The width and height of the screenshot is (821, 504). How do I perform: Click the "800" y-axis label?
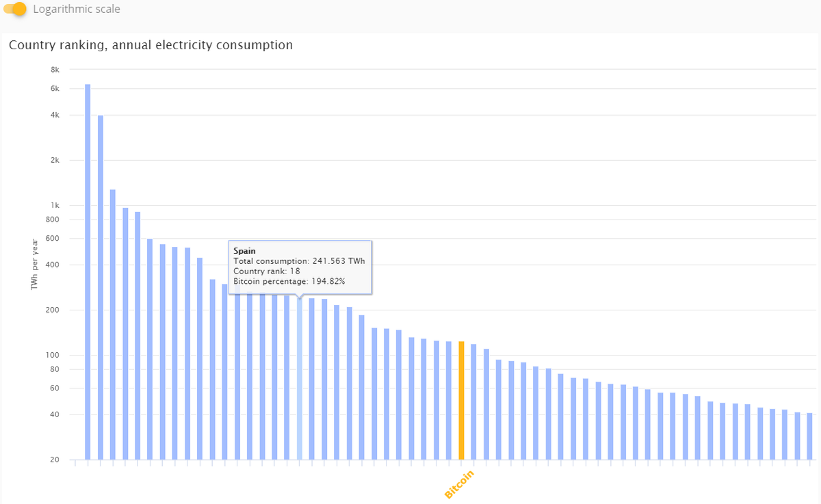(54, 220)
